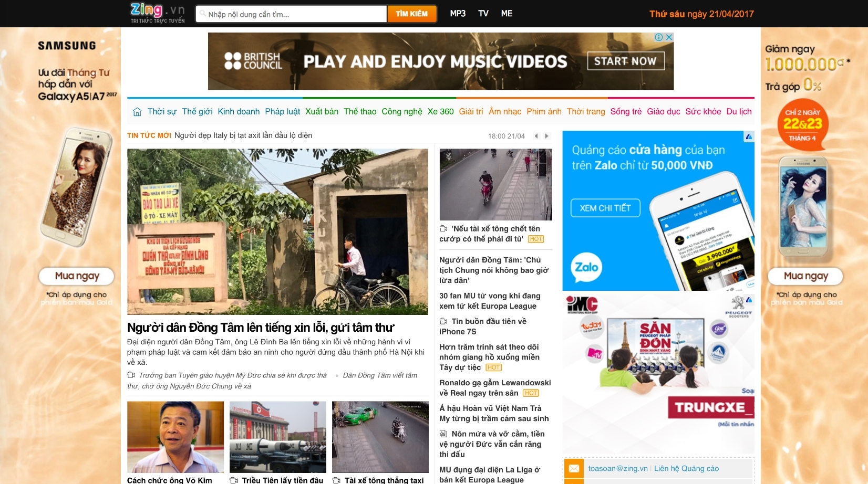Viewport: 868px width, 484px height.
Task: Click the Zalo logo in advertisement
Action: point(586,267)
